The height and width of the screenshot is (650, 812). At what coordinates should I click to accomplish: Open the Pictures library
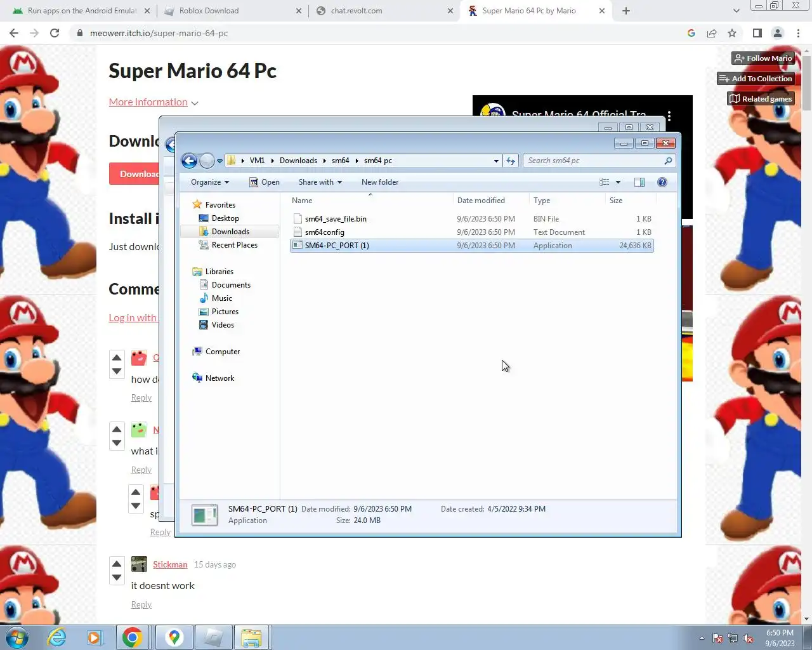(225, 312)
